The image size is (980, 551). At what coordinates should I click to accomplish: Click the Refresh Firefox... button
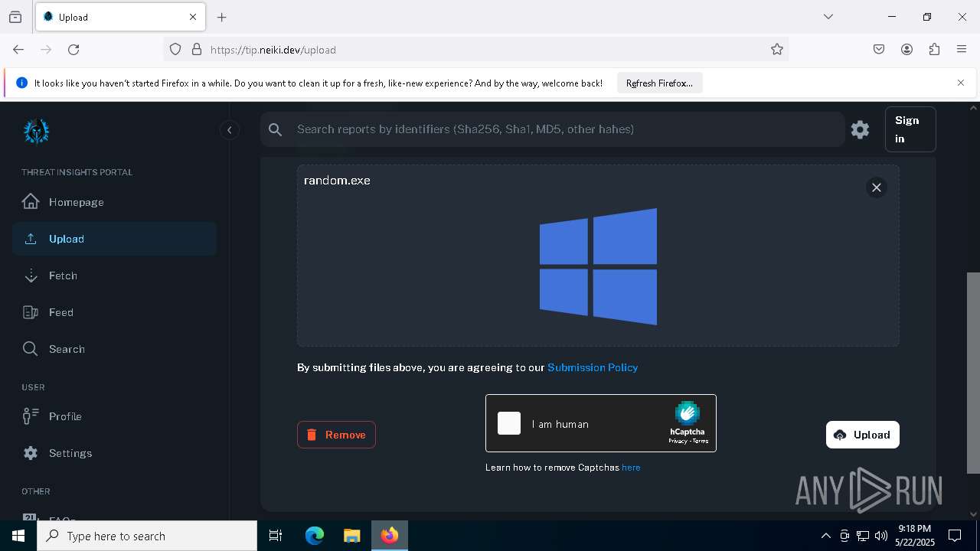click(659, 83)
